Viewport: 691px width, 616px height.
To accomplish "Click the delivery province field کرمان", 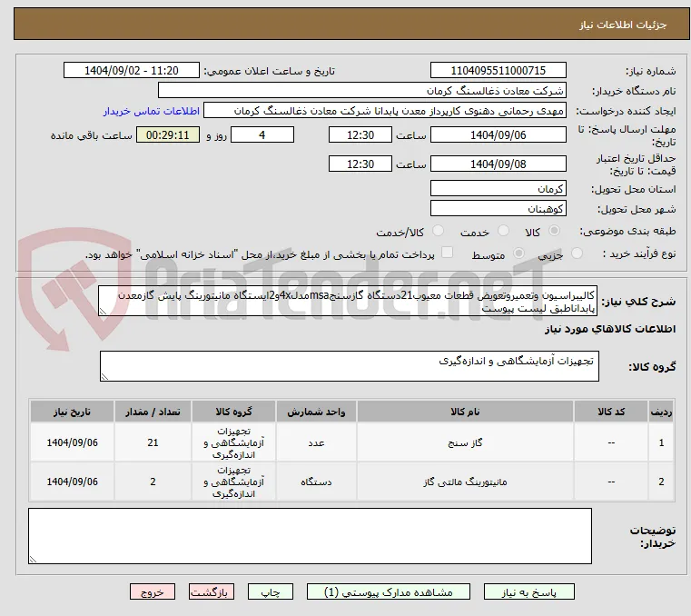I will click(x=498, y=189).
